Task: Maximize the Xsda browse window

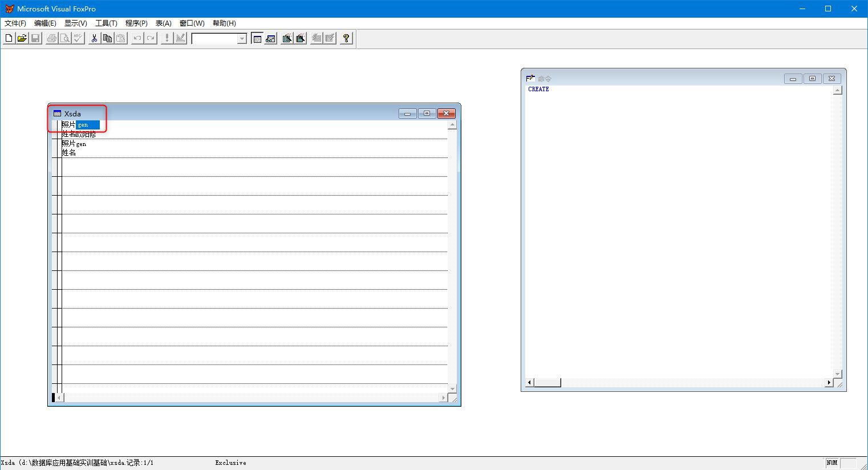Action: 427,114
